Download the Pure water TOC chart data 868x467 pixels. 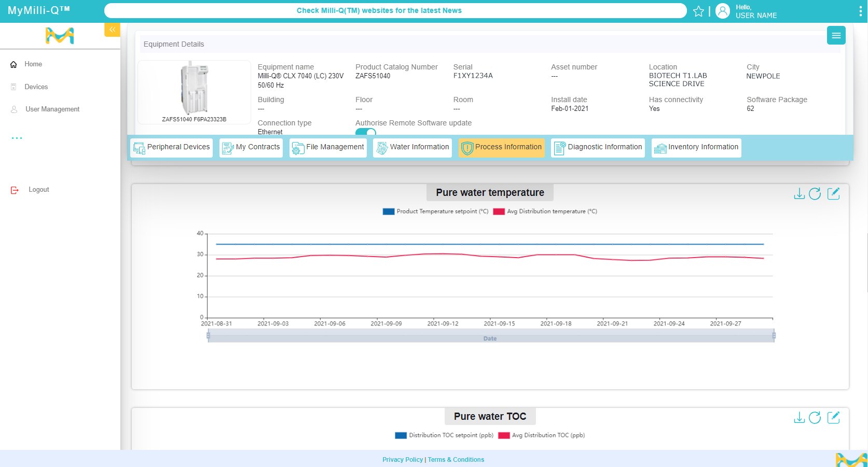click(x=798, y=418)
